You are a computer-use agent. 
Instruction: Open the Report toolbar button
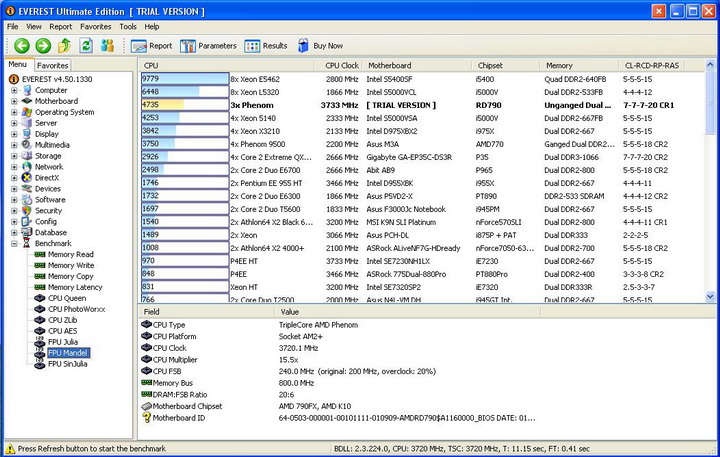(x=151, y=46)
